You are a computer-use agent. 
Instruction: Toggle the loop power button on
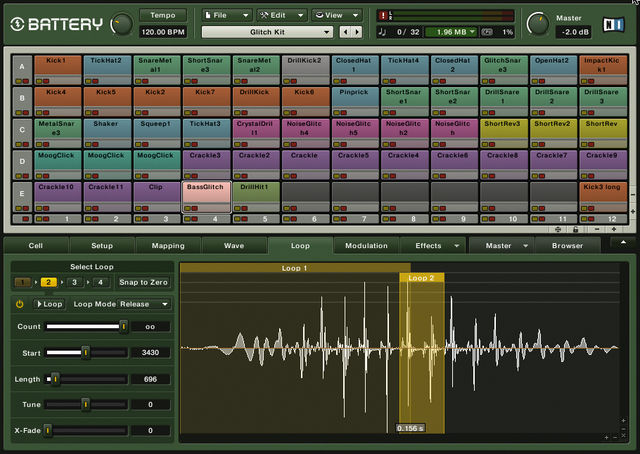[x=20, y=304]
